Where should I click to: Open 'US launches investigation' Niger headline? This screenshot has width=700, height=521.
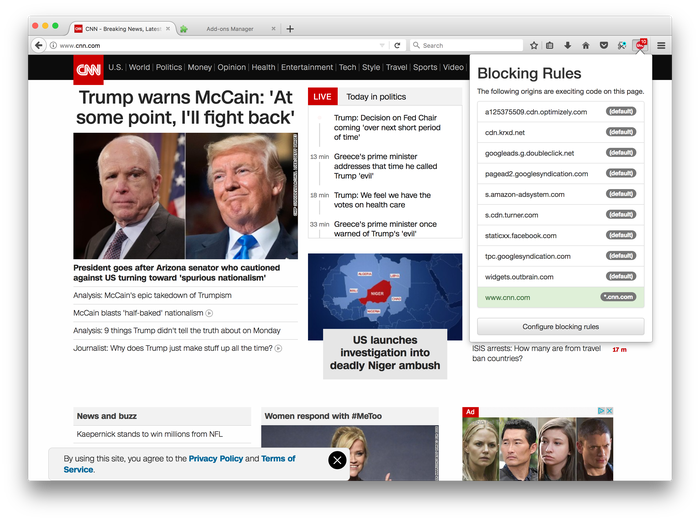coord(385,353)
